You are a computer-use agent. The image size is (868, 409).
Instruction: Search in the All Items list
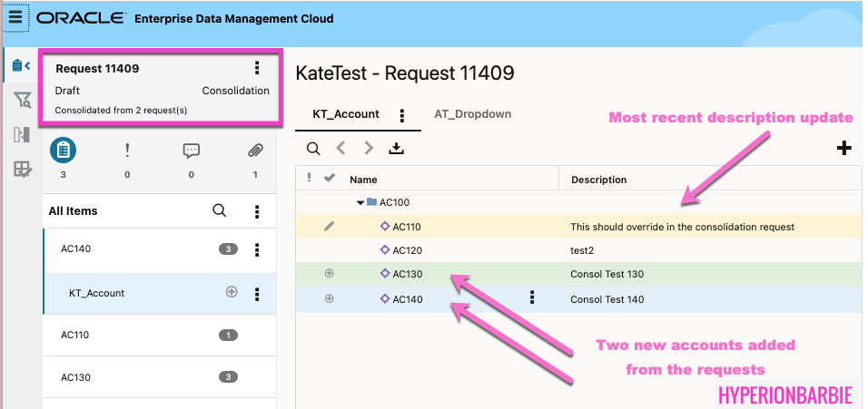(219, 210)
